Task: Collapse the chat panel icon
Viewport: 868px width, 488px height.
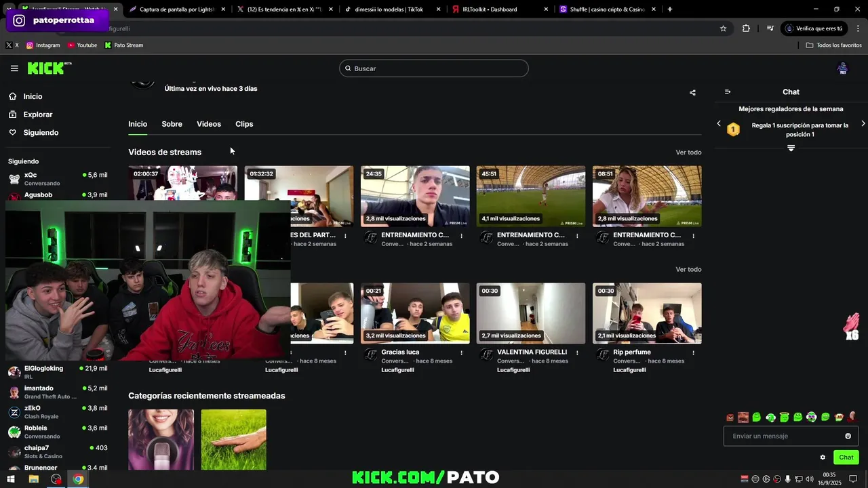Action: pos(728,92)
